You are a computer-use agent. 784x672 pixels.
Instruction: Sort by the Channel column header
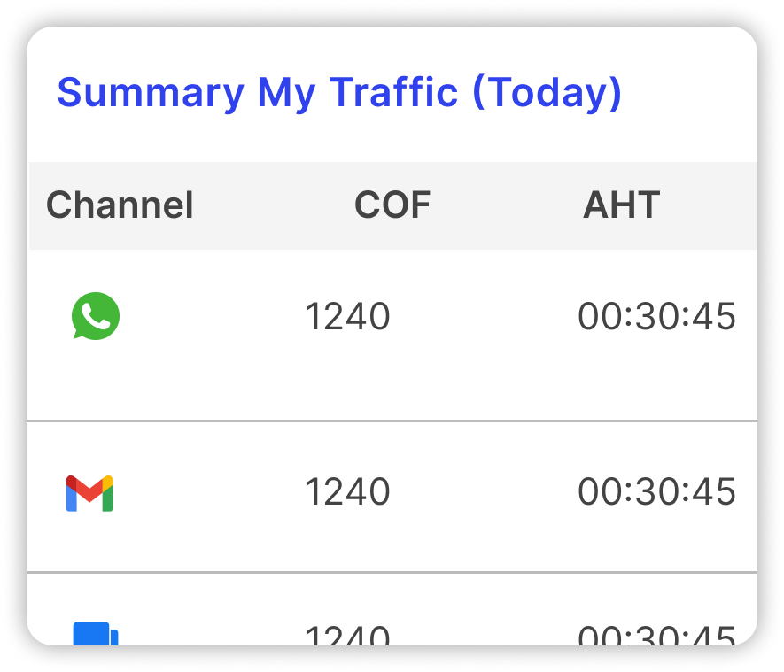tap(120, 205)
